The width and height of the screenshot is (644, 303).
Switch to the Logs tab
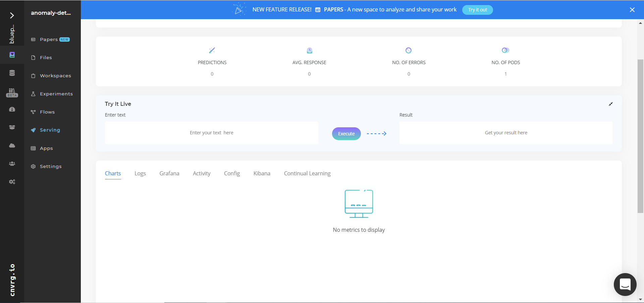140,174
